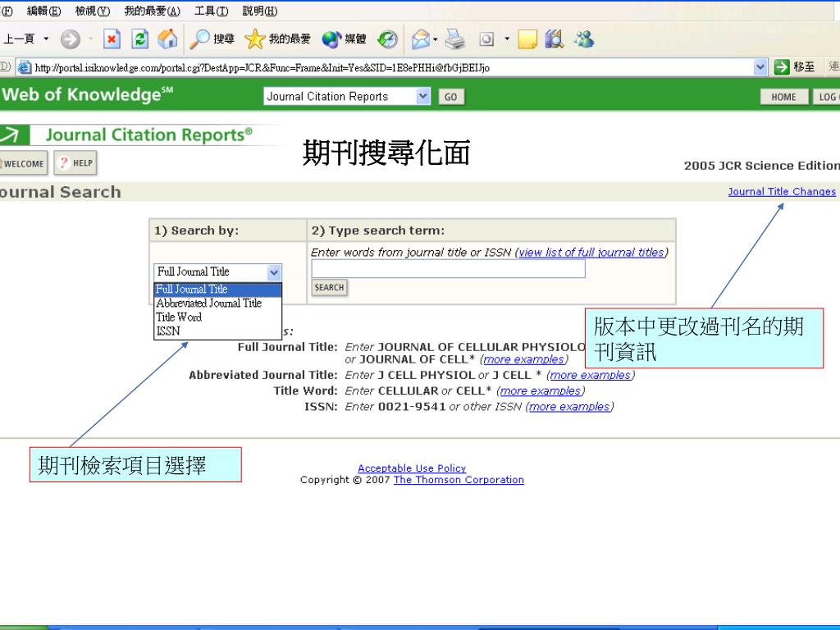Open the Mail envelope icon
Image resolution: width=840 pixels, height=630 pixels.
pos(420,39)
